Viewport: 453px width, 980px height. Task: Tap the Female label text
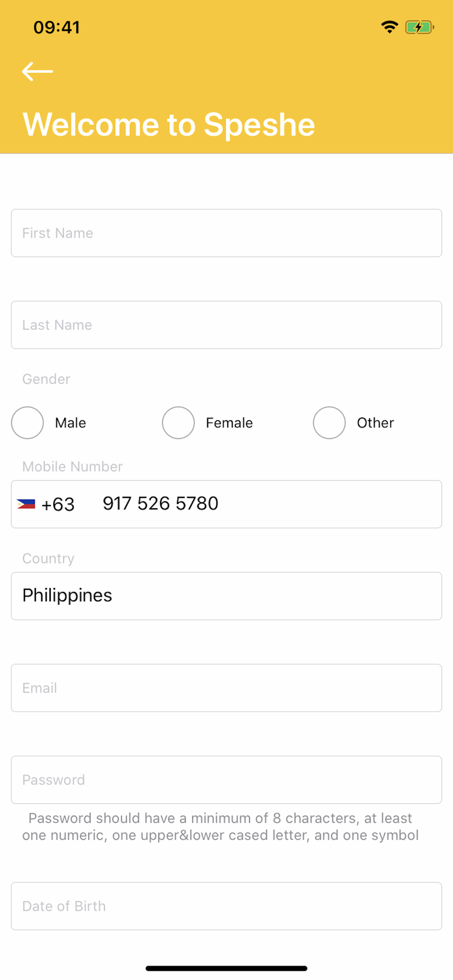click(x=229, y=422)
